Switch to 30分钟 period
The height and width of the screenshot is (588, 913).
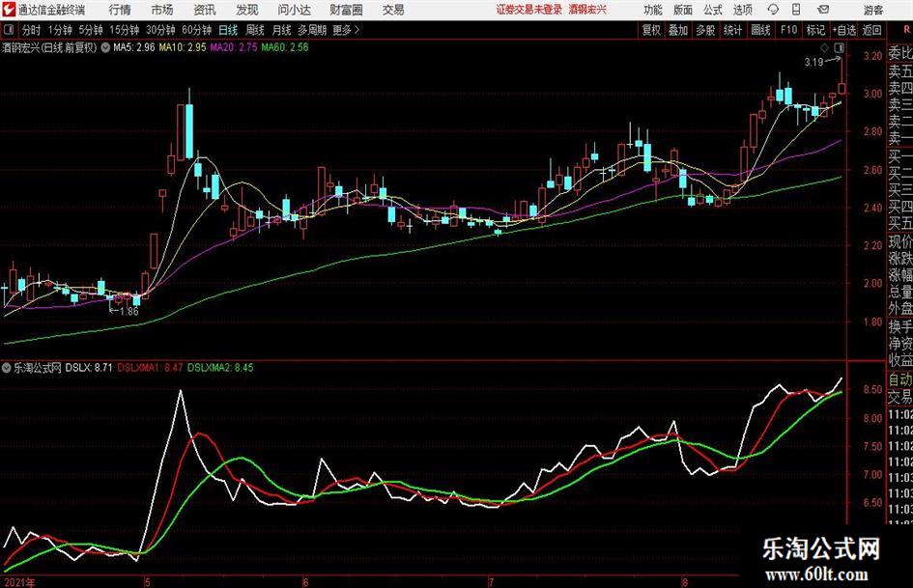[160, 30]
